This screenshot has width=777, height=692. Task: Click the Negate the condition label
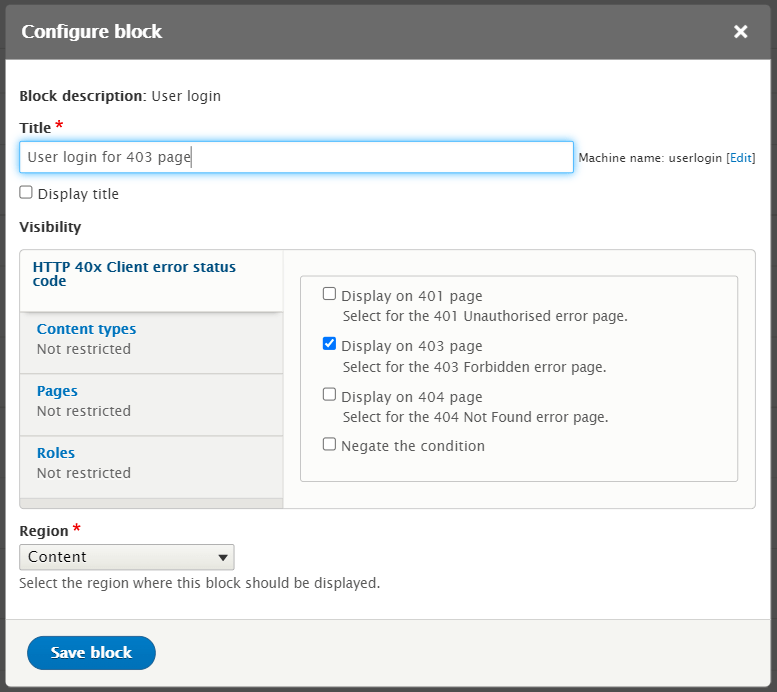coord(412,446)
